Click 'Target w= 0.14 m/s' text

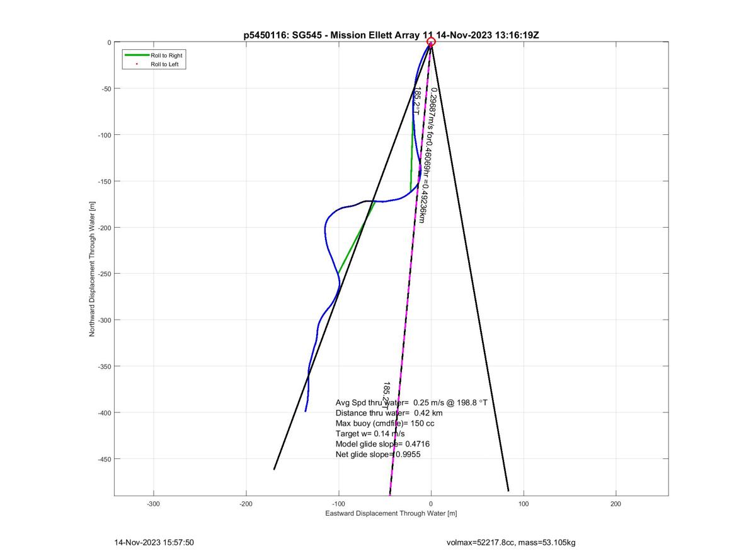point(370,434)
